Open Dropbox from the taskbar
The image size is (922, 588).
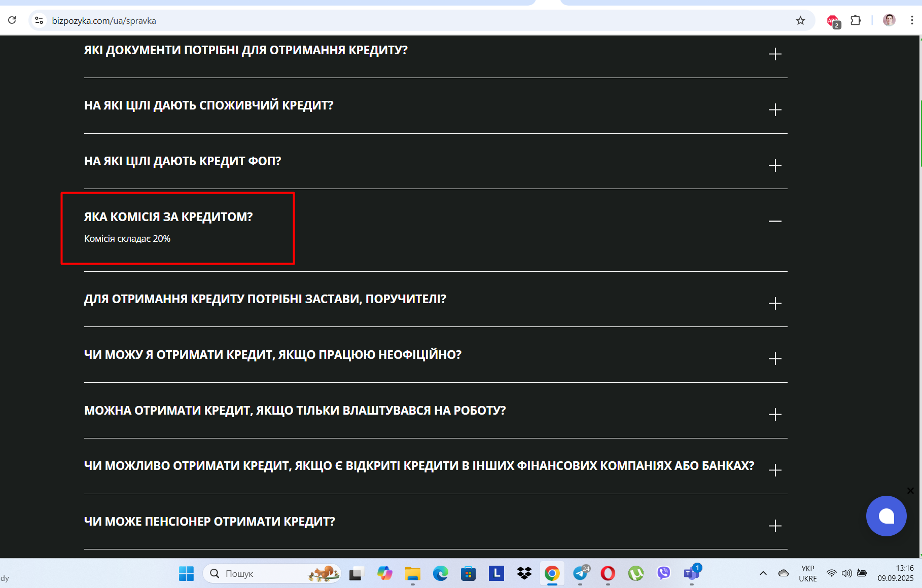tap(524, 574)
